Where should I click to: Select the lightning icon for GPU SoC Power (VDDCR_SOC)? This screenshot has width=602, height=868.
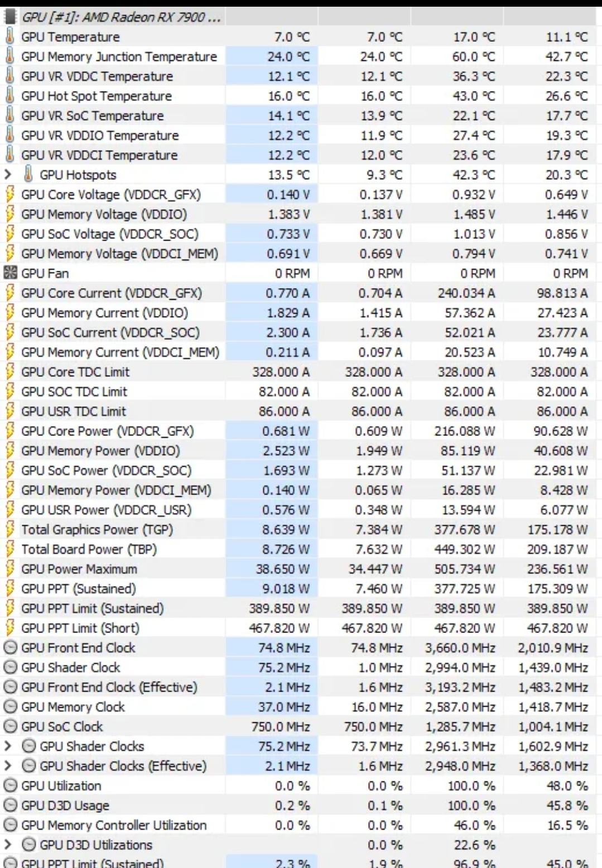9,471
